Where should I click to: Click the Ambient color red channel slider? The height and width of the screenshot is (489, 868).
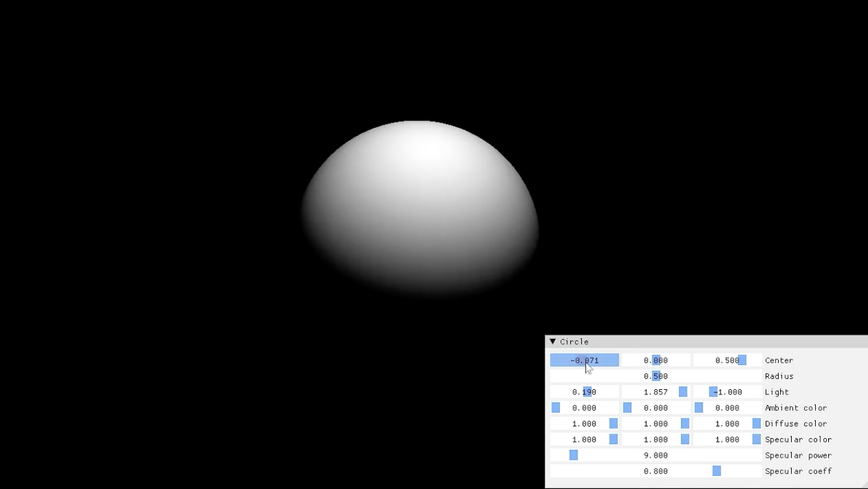point(585,407)
